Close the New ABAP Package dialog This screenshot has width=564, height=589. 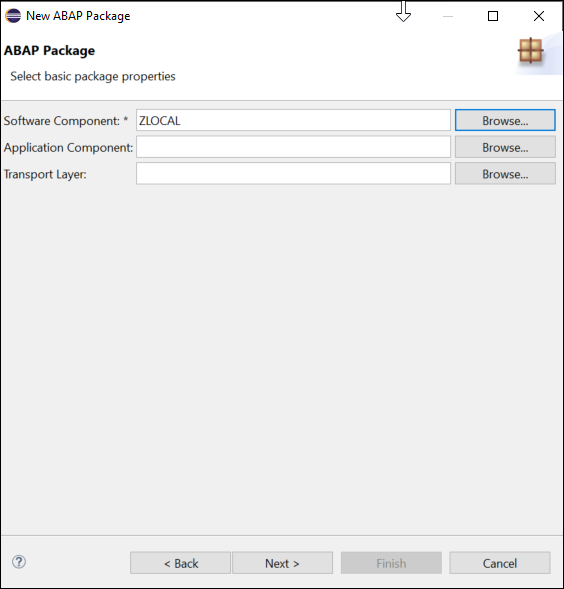pyautogui.click(x=539, y=16)
